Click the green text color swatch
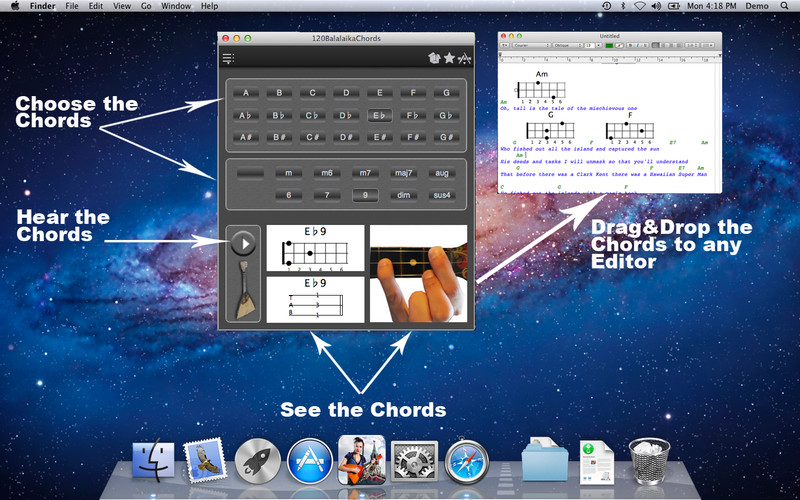Viewport: 800px width, 500px height. [x=608, y=45]
